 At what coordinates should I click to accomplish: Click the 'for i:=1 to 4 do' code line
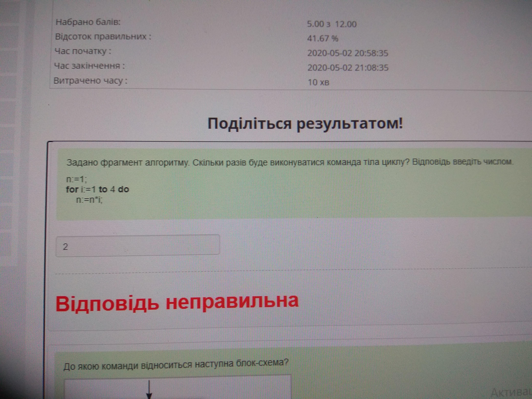click(x=97, y=189)
